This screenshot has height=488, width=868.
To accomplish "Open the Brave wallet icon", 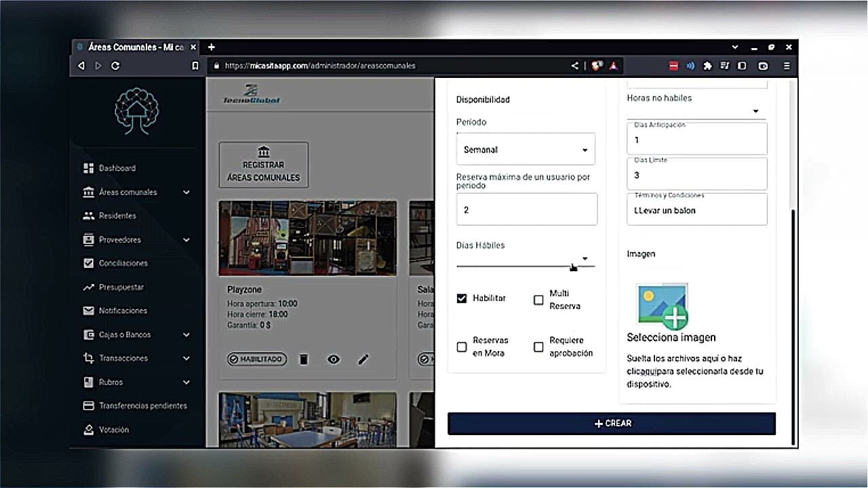I will point(763,66).
